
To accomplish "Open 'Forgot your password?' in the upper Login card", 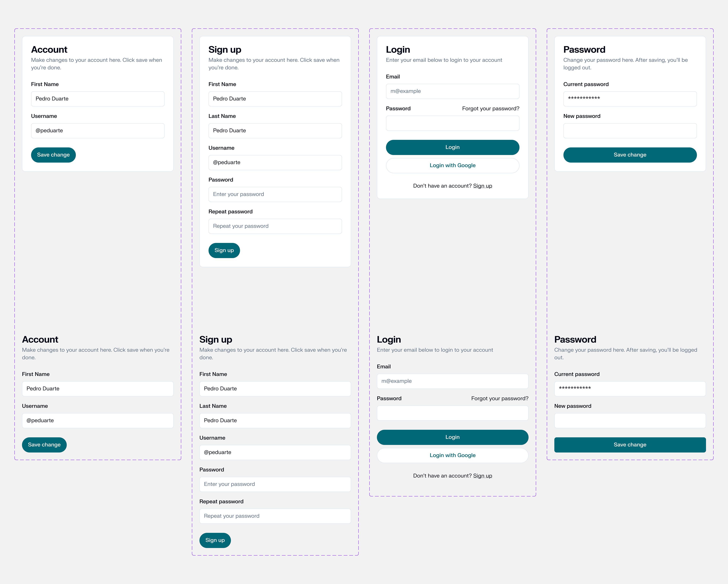I will [x=491, y=108].
